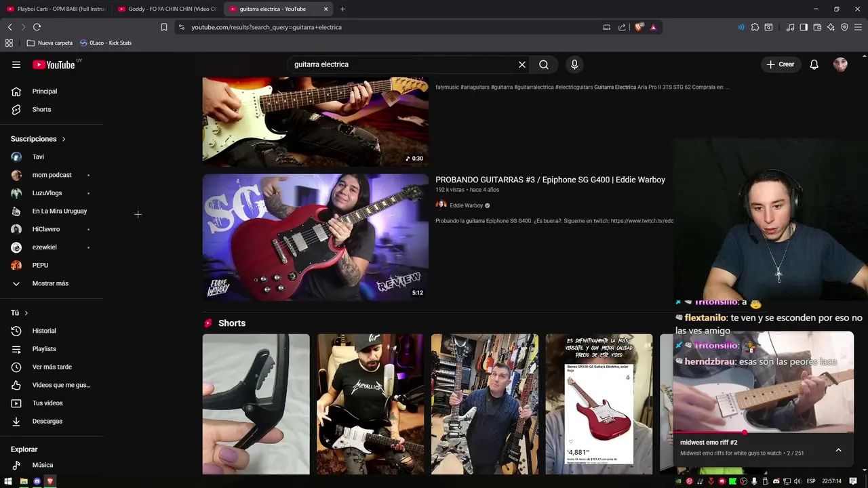The width and height of the screenshot is (868, 488).
Task: Open the browser extensions puzzle icon
Action: (755, 27)
